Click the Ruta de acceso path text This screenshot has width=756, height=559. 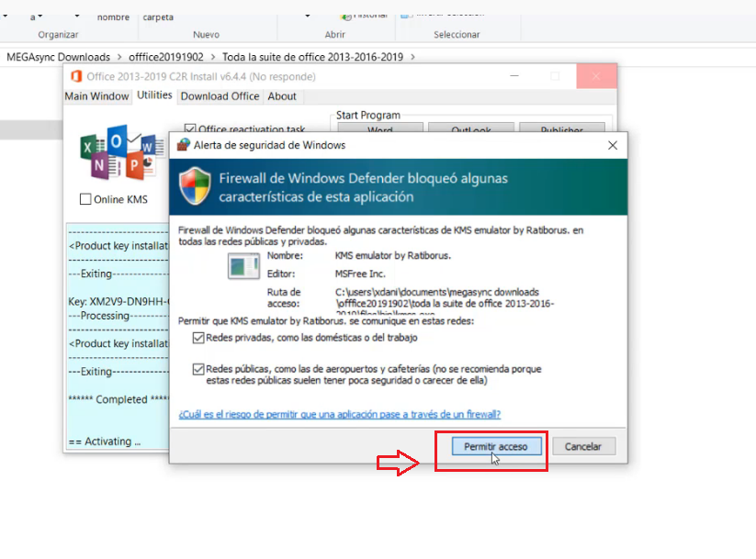445,301
